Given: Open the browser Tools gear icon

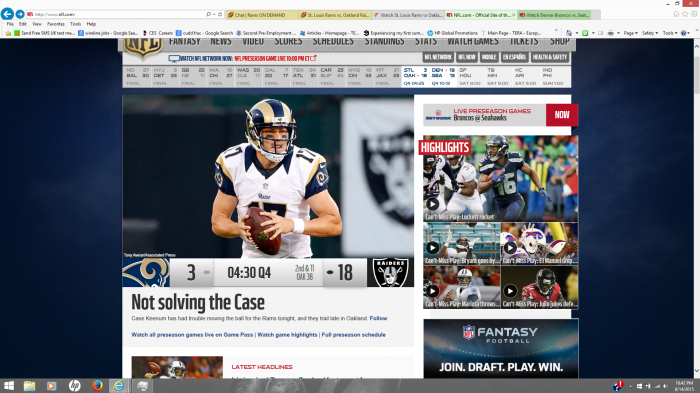Looking at the screenshot, I should [694, 14].
